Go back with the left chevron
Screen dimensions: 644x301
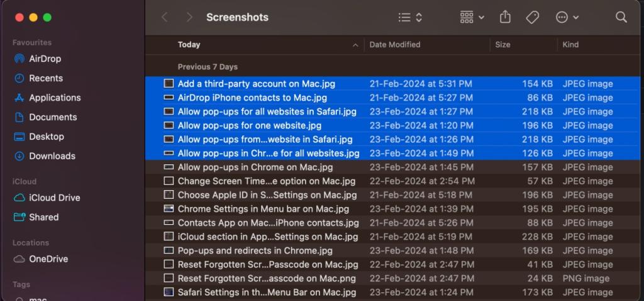tap(164, 17)
